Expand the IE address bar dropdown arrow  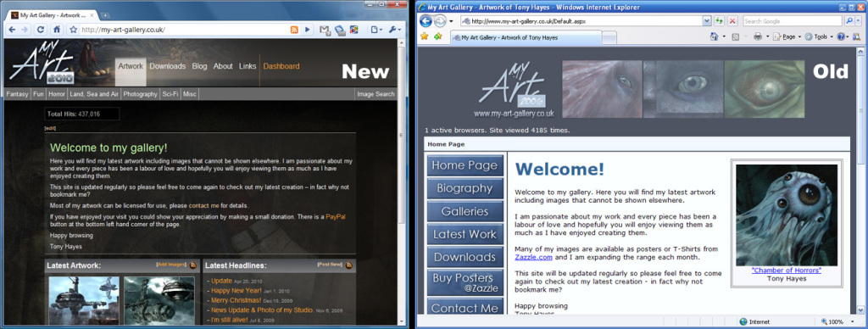click(707, 20)
